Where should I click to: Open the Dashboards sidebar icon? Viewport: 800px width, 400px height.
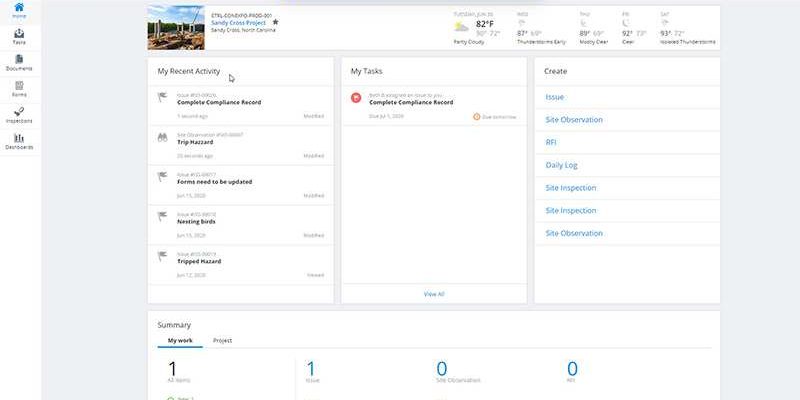coord(20,140)
